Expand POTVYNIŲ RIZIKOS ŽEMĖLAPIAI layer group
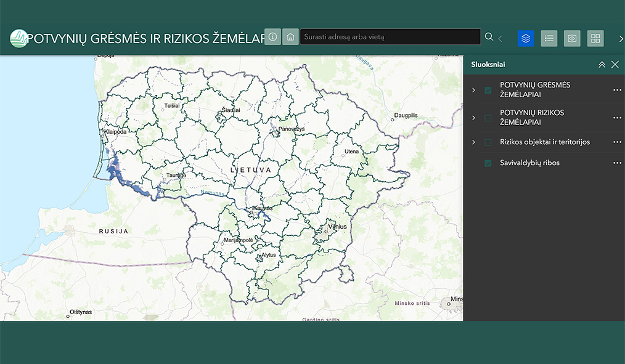Viewport: 625px width, 364px height. pos(473,118)
